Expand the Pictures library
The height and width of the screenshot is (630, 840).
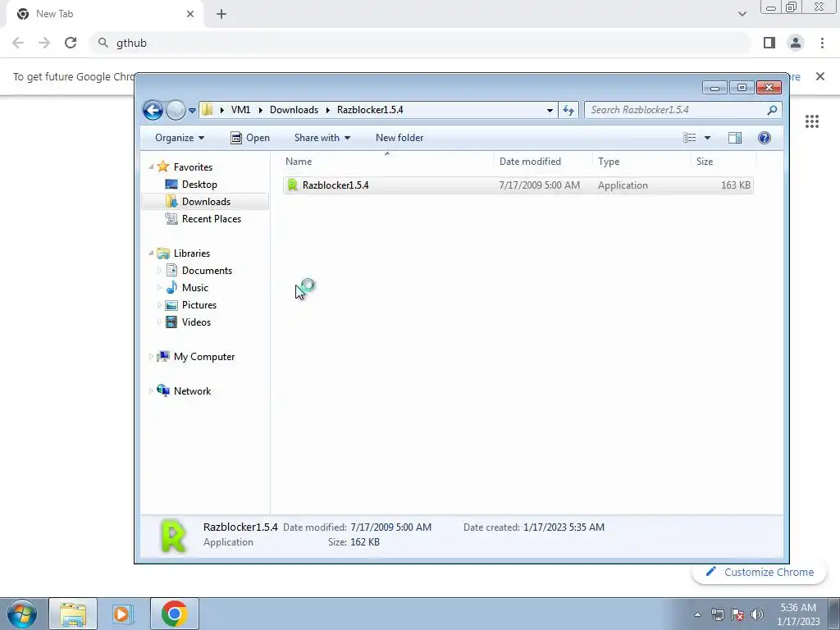pos(159,305)
